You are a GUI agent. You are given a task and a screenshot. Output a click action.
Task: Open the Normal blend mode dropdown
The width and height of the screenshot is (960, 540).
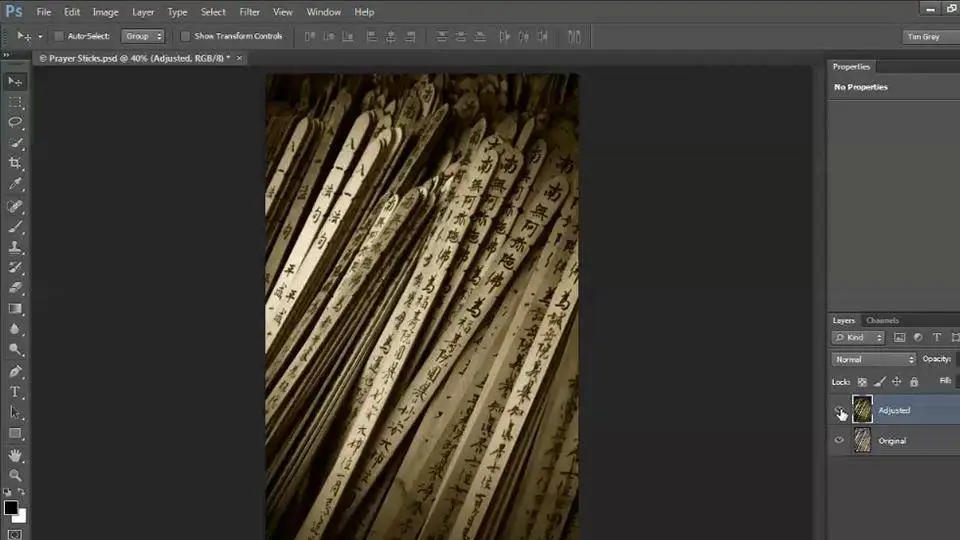point(874,359)
